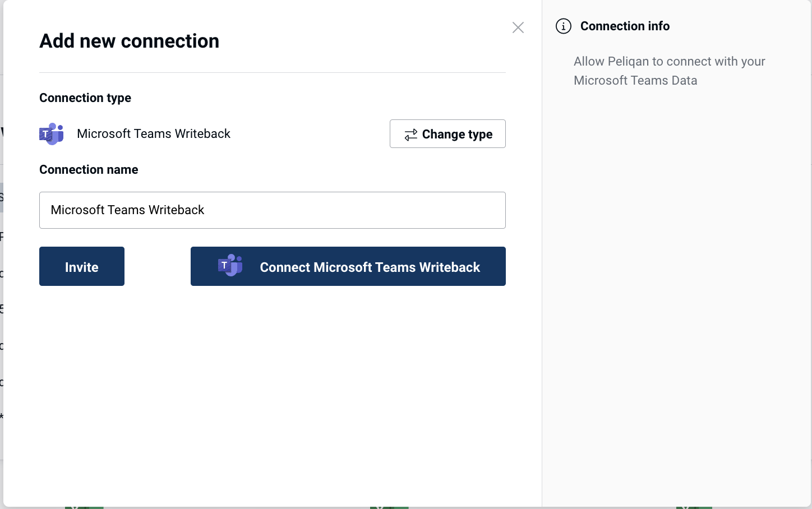Screen dimensions: 812x509
Task: Click the 'Allow Peliqan to connect' description text
Action: [x=670, y=71]
